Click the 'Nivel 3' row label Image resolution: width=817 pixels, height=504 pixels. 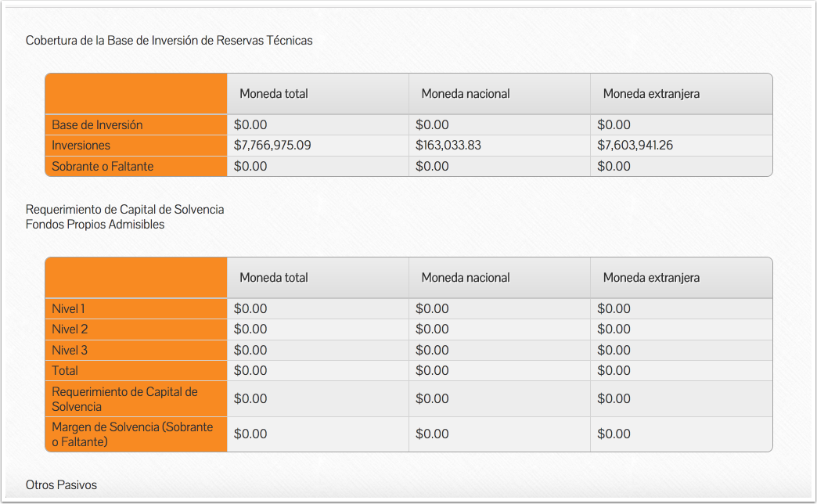pyautogui.click(x=70, y=351)
